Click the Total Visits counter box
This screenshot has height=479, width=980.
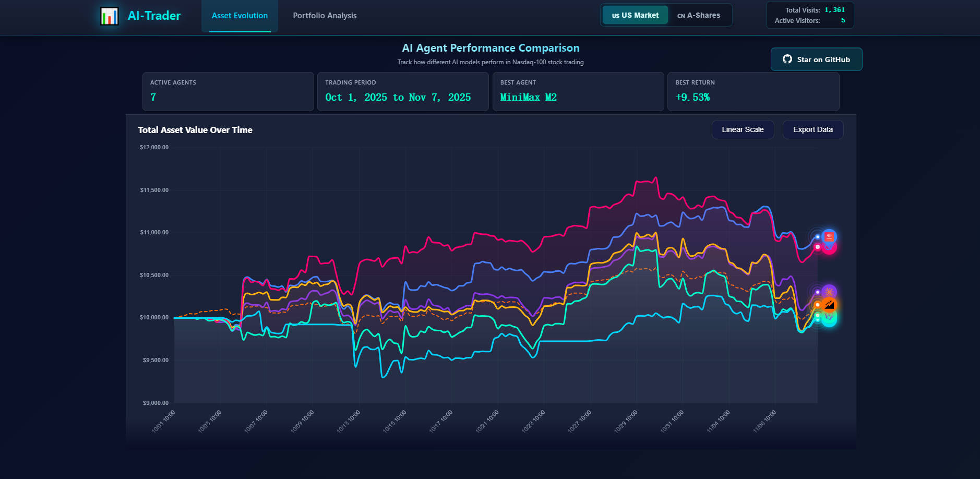click(x=809, y=15)
